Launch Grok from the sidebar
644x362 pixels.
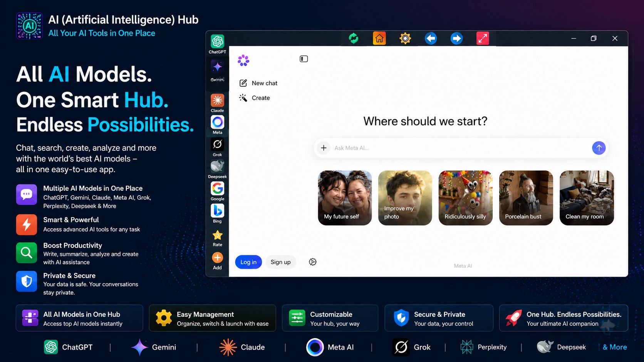coord(217,144)
